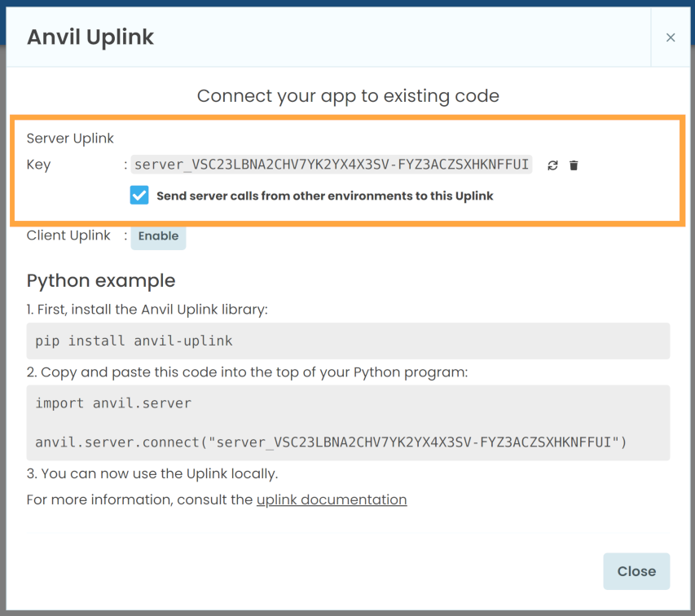Click the Client Uplink row
Image resolution: width=695 pixels, height=616 pixels.
tap(68, 235)
